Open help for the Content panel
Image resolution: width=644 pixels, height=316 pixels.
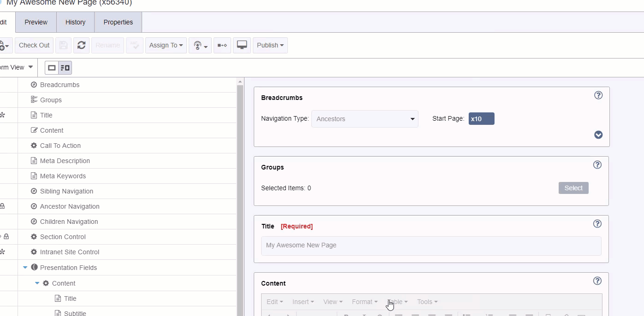(597, 281)
